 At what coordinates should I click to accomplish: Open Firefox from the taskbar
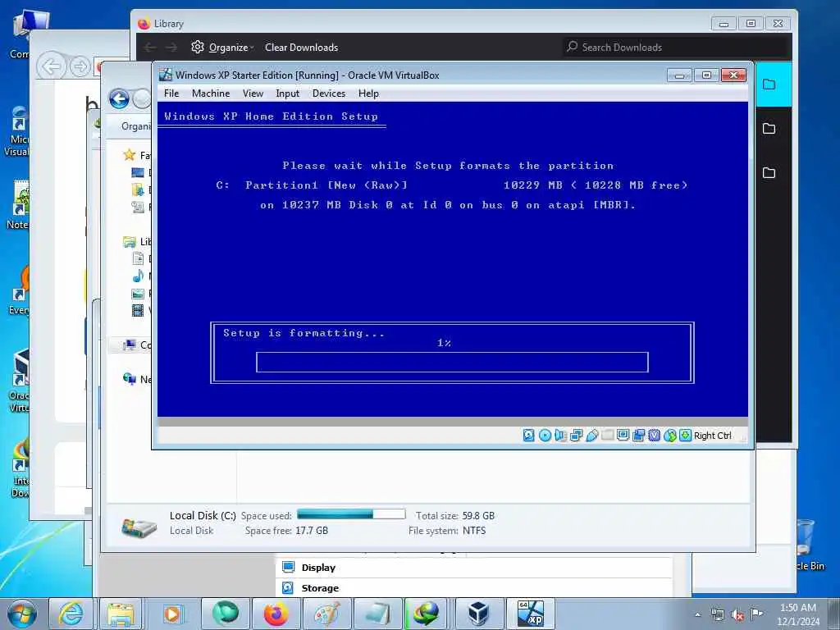pos(276,614)
